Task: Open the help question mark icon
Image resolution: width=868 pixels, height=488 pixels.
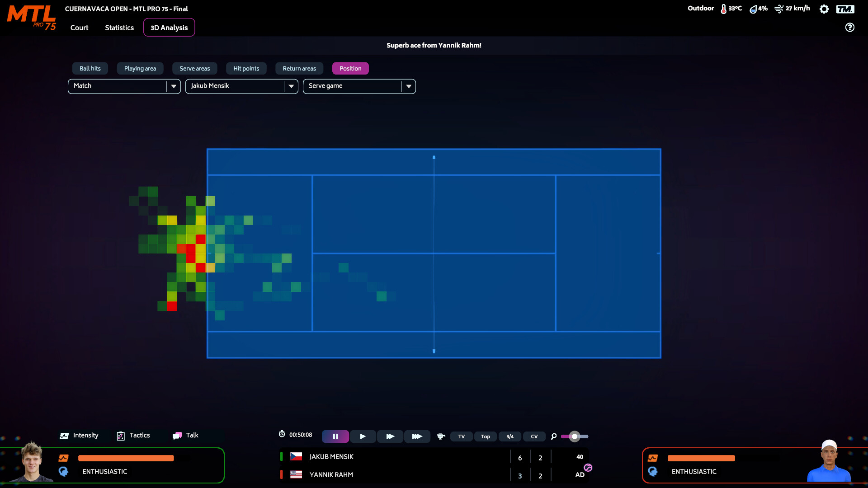Action: tap(850, 28)
